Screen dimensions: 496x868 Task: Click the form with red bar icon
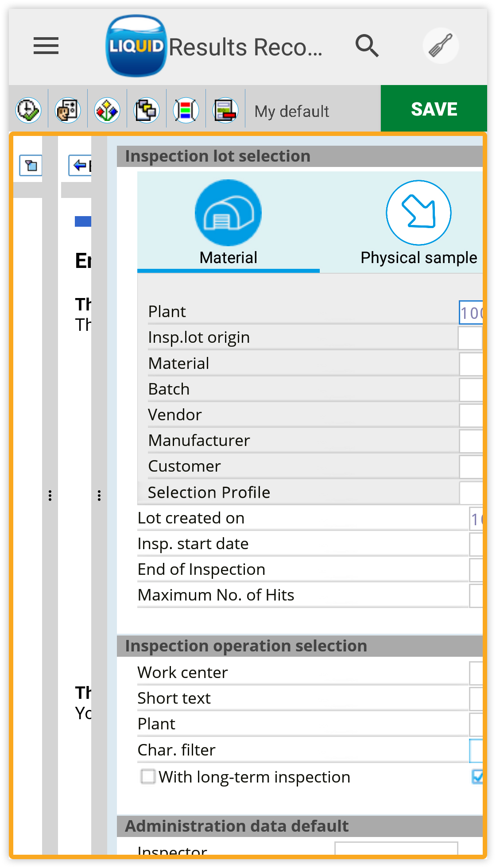(225, 110)
